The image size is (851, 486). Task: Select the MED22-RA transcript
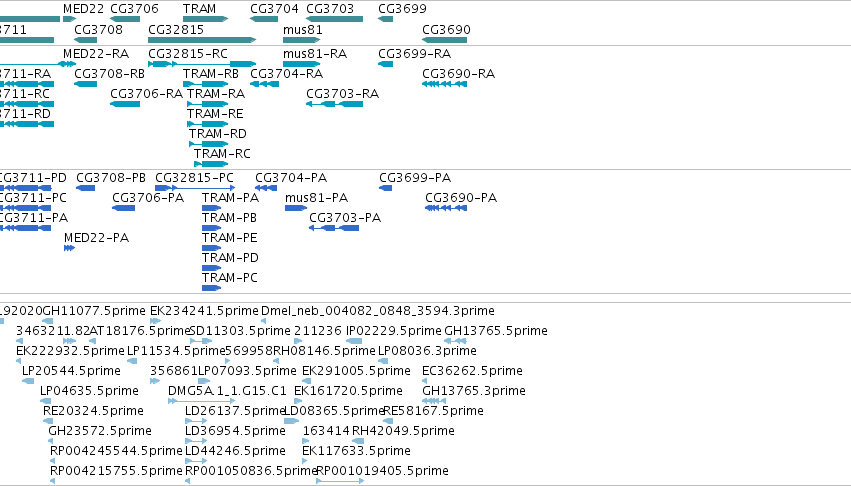(x=69, y=64)
